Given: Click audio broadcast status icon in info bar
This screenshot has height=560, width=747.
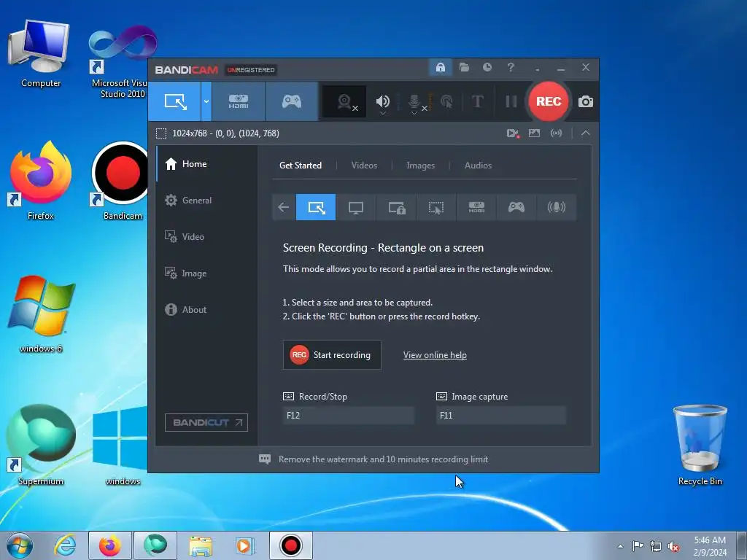Looking at the screenshot, I should click(x=556, y=133).
